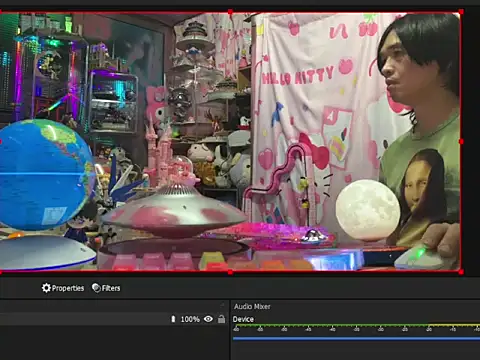The image size is (480, 360).
Task: Click the bottom-right corner transform handle
Action: pyautogui.click(x=461, y=272)
